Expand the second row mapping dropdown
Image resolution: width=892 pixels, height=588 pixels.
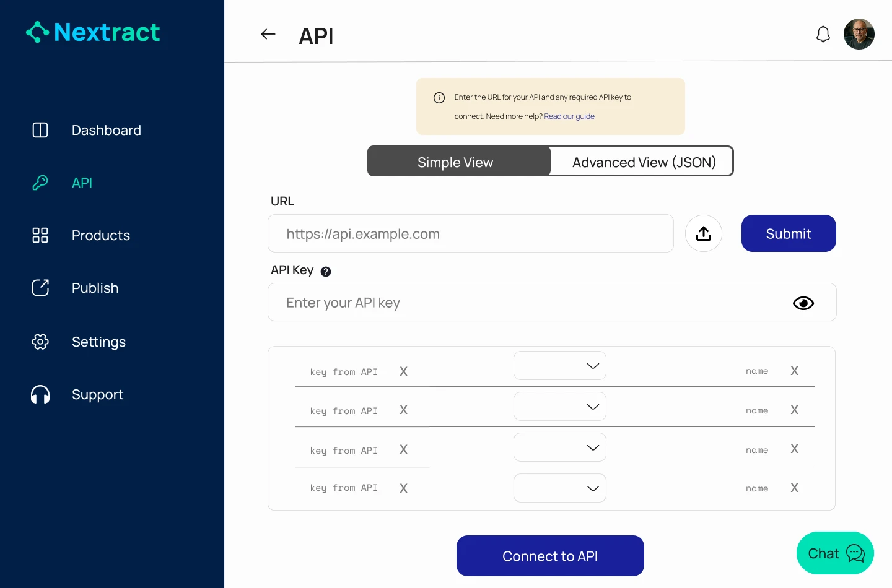pos(560,407)
